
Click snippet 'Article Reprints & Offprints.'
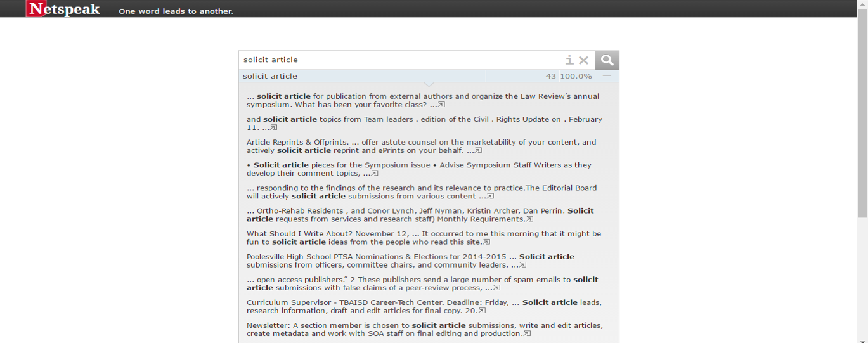[421, 146]
